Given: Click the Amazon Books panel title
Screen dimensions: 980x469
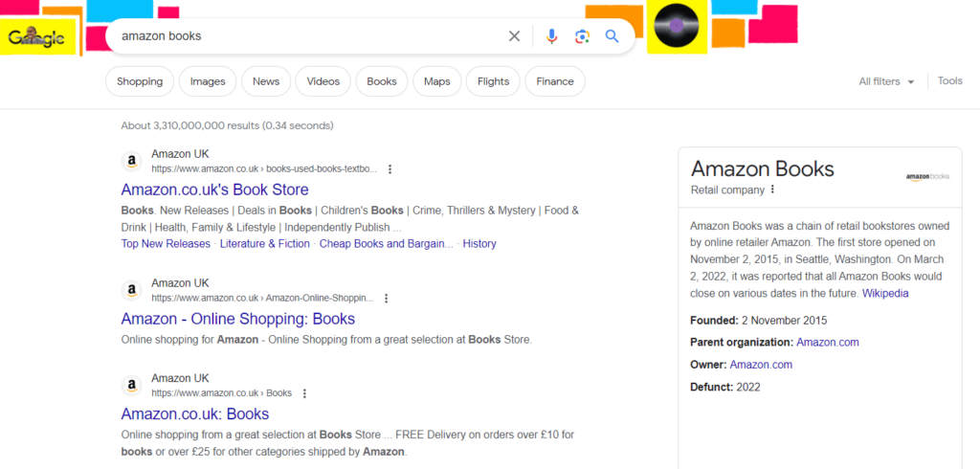Looking at the screenshot, I should 763,168.
